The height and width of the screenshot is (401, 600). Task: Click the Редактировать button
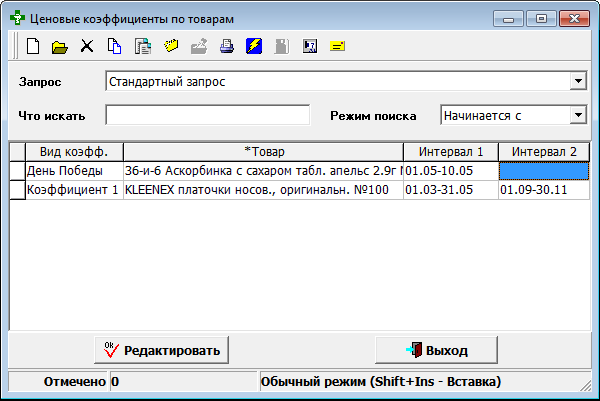tap(161, 350)
